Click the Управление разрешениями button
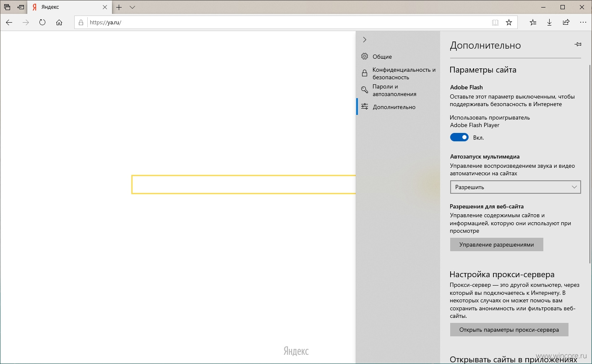592x364 pixels. (x=497, y=244)
